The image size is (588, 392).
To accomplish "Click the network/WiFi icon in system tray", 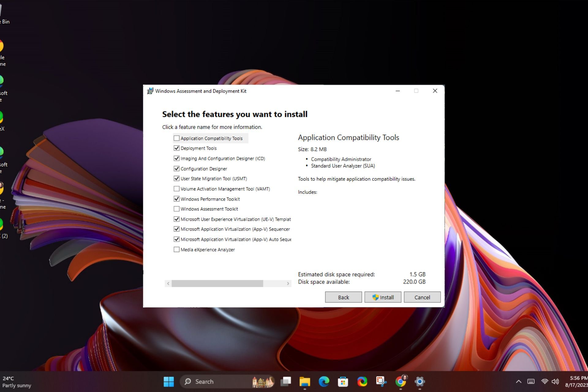I will (544, 381).
